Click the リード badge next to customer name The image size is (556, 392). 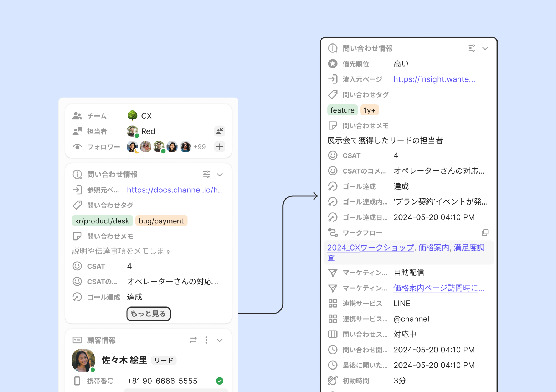(164, 360)
